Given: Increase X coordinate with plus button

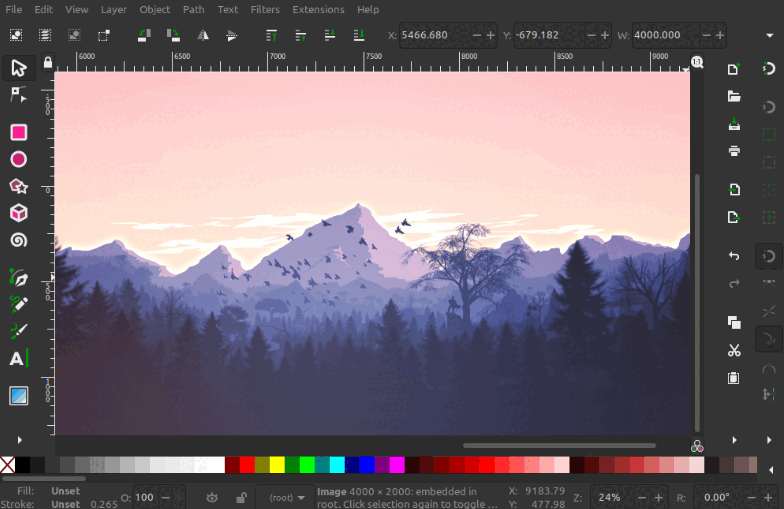Looking at the screenshot, I should [490, 35].
